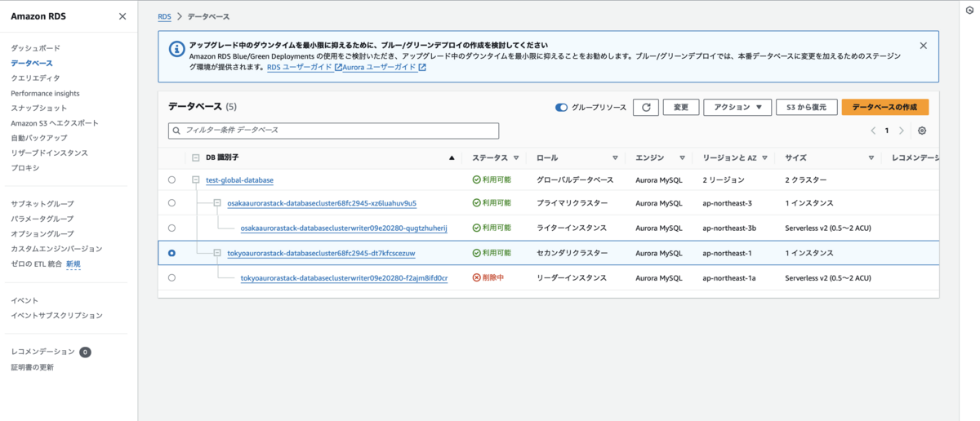The image size is (980, 421).
Task: Open Performance insights in the sidebar
Action: (45, 93)
